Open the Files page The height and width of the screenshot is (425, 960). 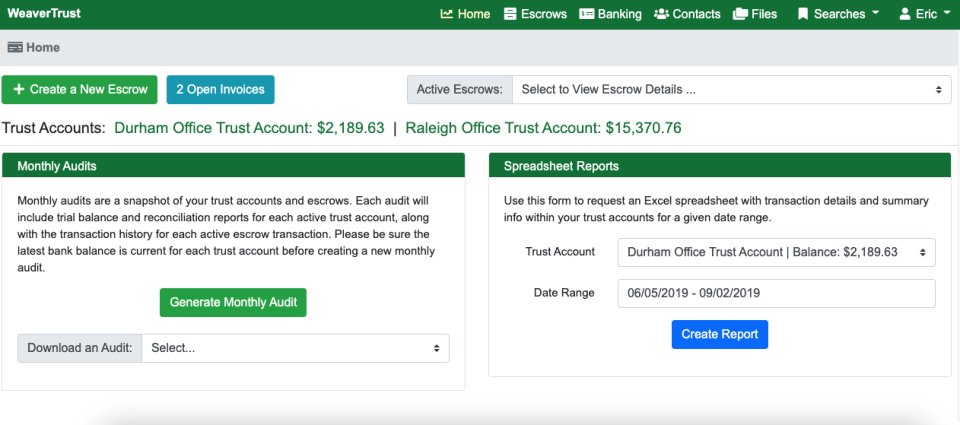tap(755, 13)
